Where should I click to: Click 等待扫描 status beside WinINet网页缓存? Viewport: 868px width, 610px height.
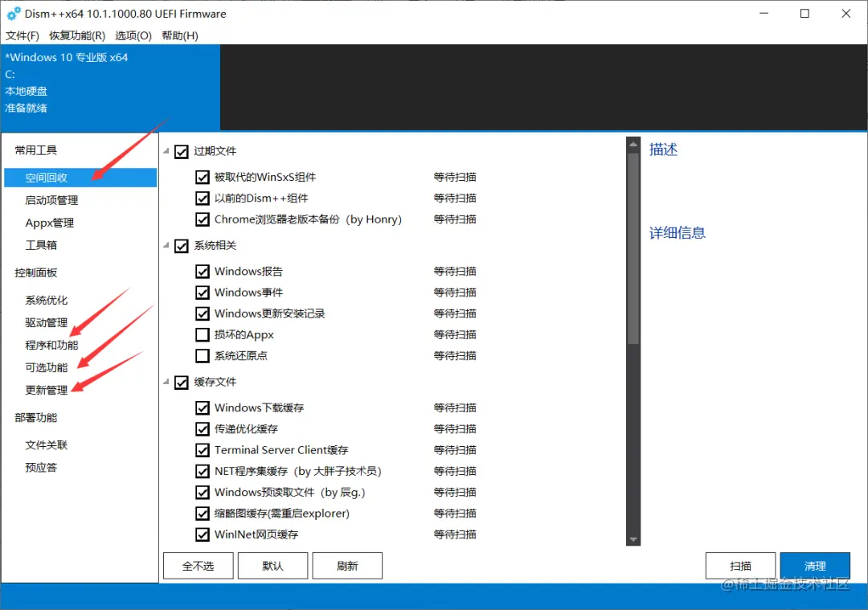click(455, 534)
